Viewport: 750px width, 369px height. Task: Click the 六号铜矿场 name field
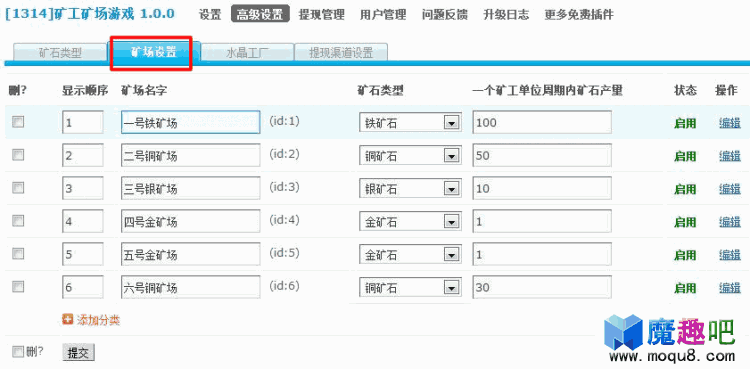(191, 287)
